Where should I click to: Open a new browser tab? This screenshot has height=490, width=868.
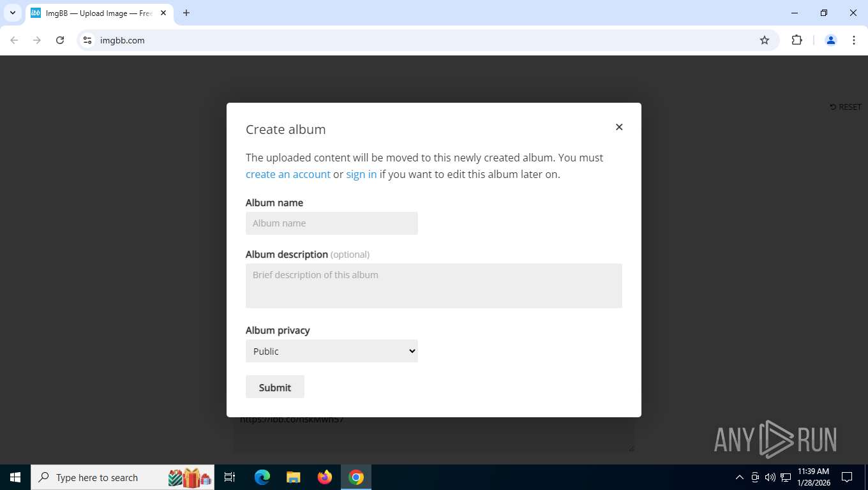(186, 13)
